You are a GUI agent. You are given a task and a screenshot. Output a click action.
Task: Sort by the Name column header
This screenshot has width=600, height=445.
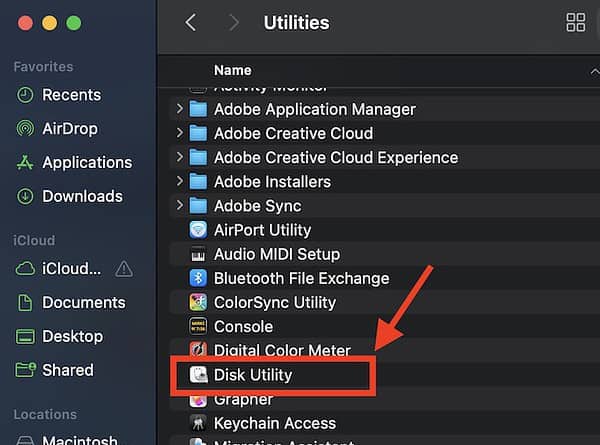pos(233,71)
